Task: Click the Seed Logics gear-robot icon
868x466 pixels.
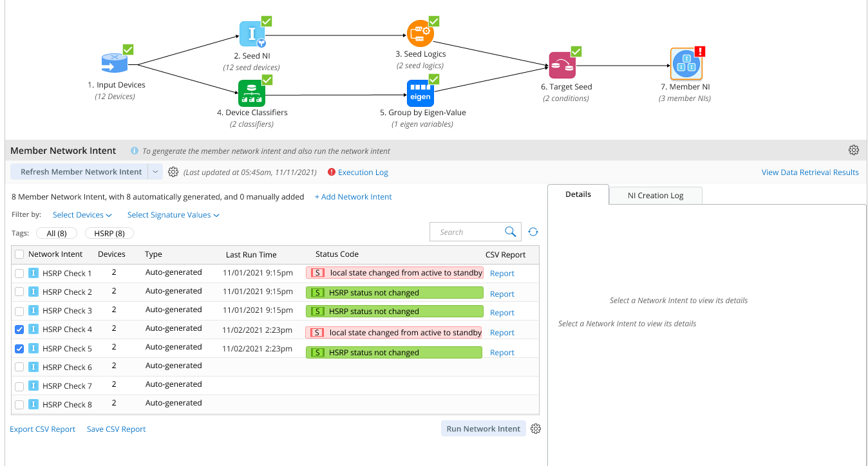Action: tap(421, 33)
